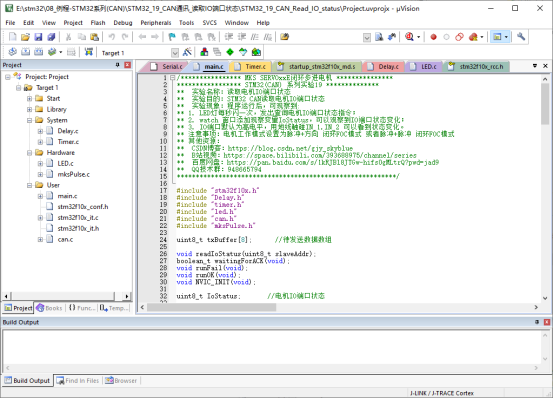Open the Flash menu
Screen dimensions: 554x398
(x=98, y=23)
